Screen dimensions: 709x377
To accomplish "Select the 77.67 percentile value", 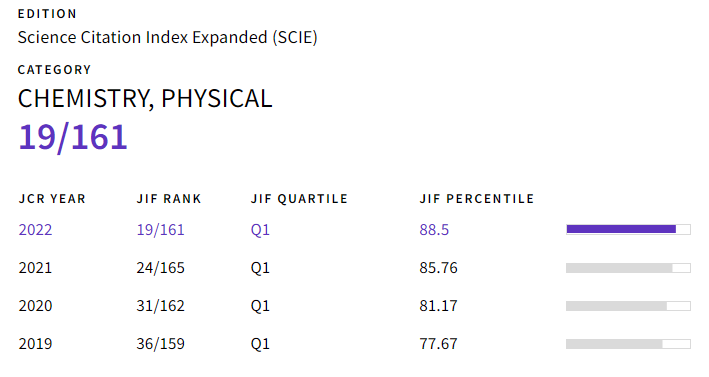I will [x=438, y=344].
